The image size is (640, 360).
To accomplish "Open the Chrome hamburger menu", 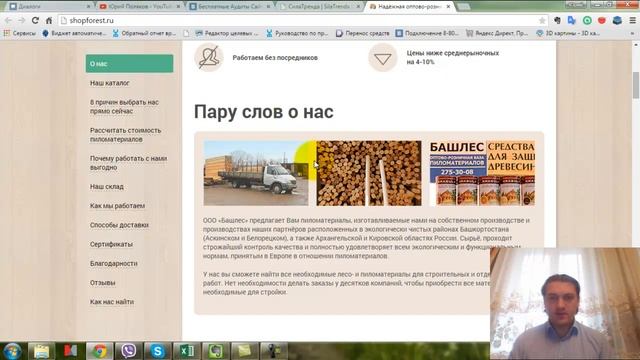I will (x=632, y=20).
